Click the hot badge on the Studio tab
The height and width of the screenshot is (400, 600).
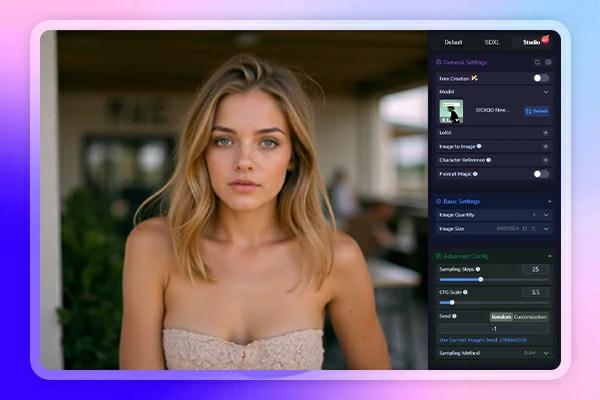click(x=545, y=39)
